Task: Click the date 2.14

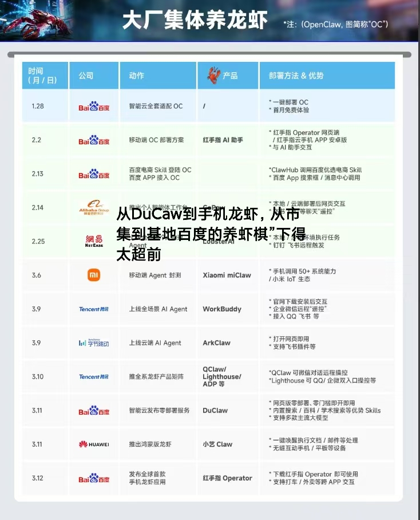Action: (x=38, y=208)
